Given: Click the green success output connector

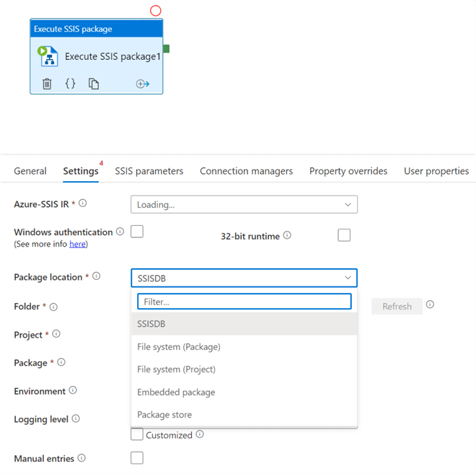Looking at the screenshot, I should [166, 48].
